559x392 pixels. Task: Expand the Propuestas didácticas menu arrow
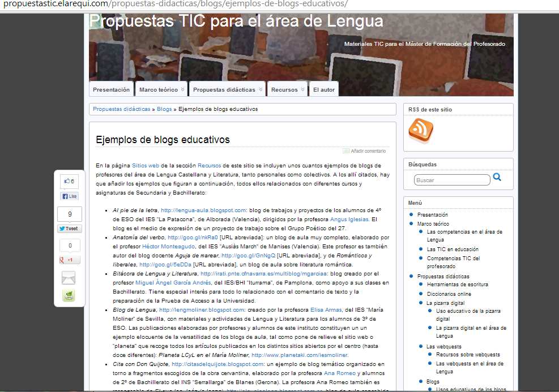pyautogui.click(x=261, y=89)
